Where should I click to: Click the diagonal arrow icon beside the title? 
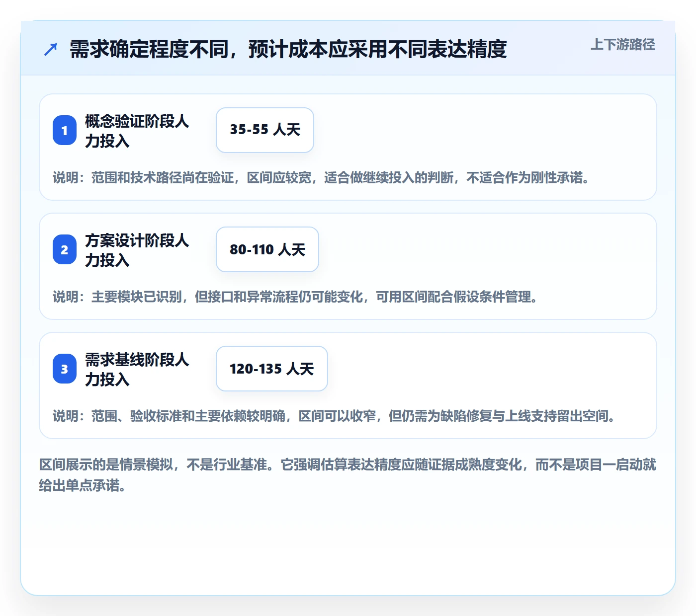click(51, 49)
